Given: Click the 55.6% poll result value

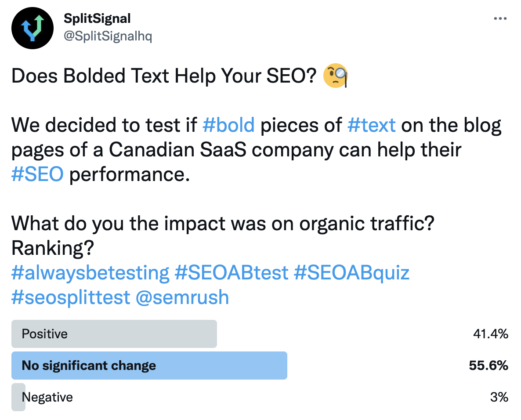Looking at the screenshot, I should click(488, 366).
